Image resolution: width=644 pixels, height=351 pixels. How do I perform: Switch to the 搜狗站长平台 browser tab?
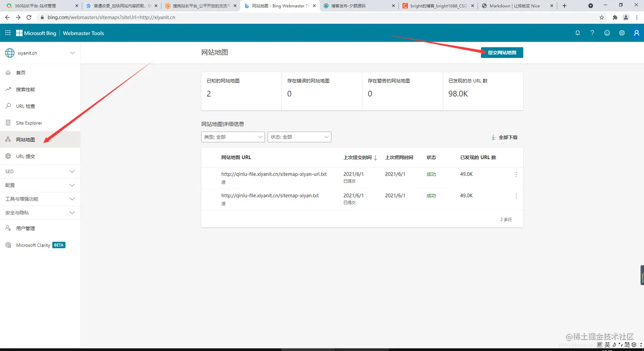tap(200, 6)
